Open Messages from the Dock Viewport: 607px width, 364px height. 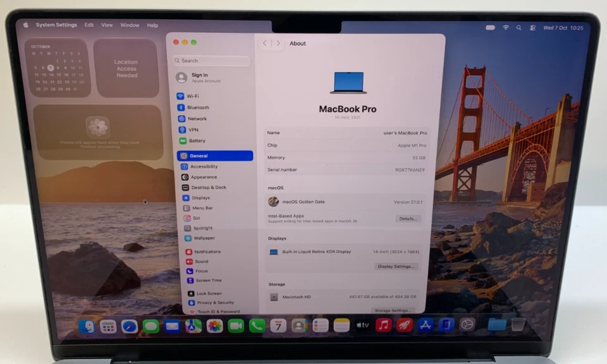pos(150,327)
